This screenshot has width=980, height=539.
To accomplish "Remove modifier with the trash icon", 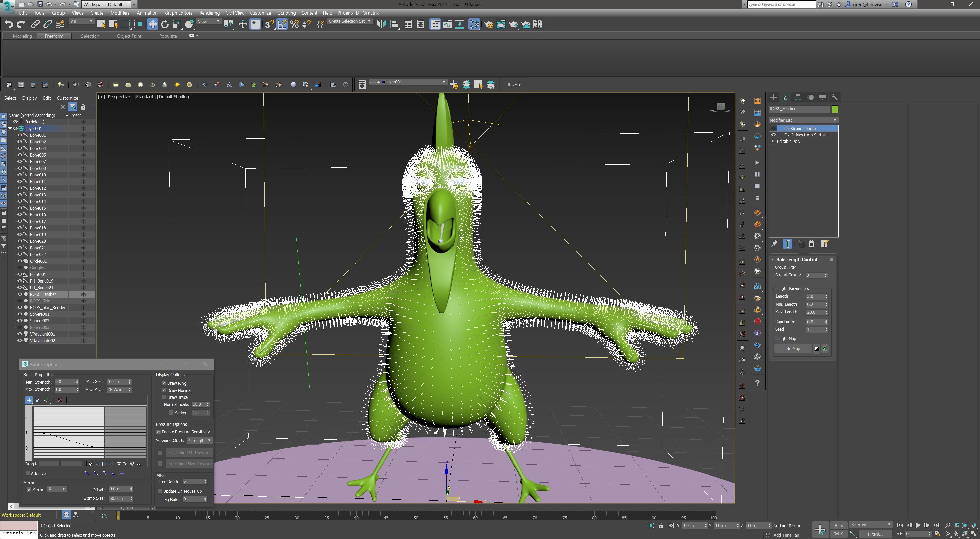I will point(812,244).
